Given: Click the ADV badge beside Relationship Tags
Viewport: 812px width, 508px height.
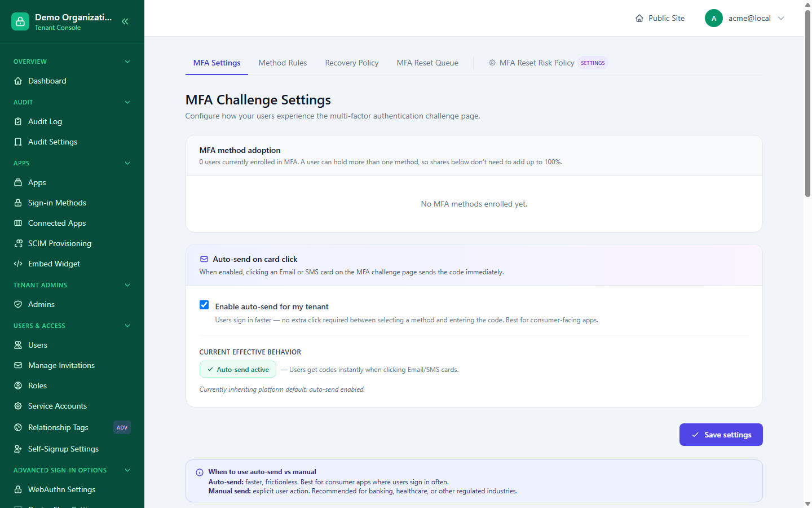Looking at the screenshot, I should [122, 427].
